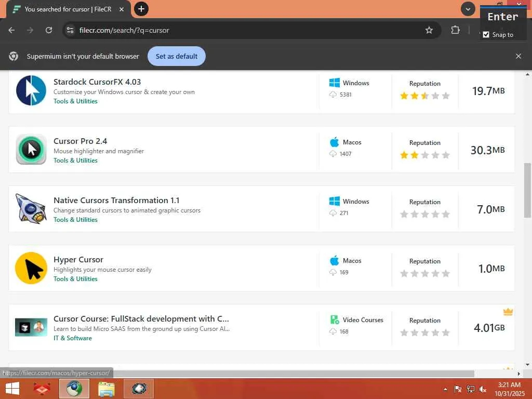This screenshot has width=532, height=399.
Task: Reload the current page
Action: 49,30
